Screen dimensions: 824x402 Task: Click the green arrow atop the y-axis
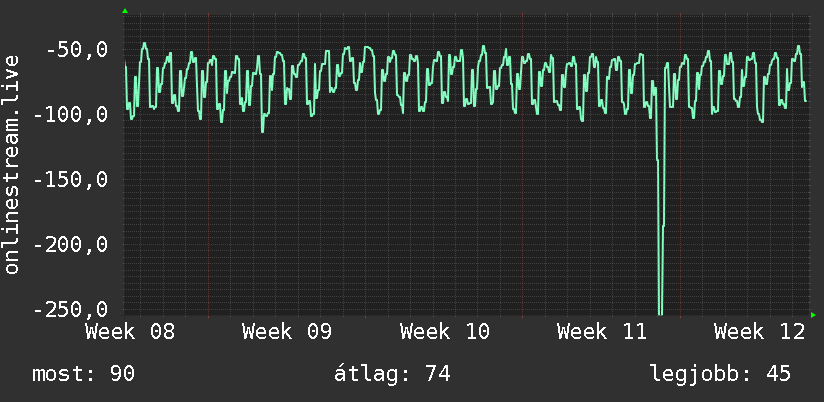125,11
